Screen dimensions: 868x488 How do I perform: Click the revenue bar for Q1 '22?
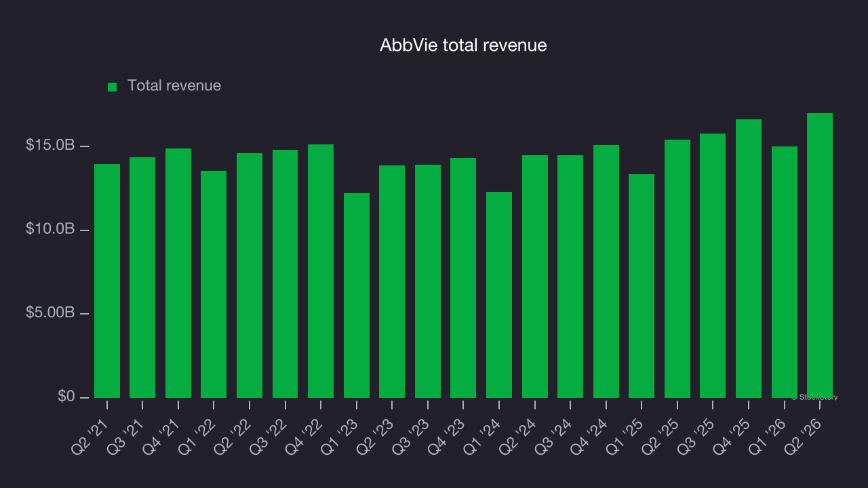[214, 284]
